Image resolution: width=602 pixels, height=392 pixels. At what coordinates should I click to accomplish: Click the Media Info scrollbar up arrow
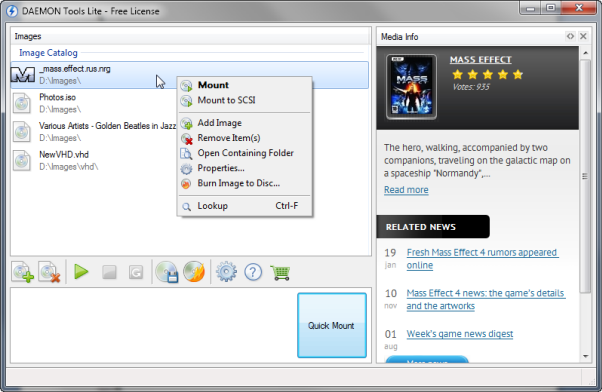tap(585, 53)
